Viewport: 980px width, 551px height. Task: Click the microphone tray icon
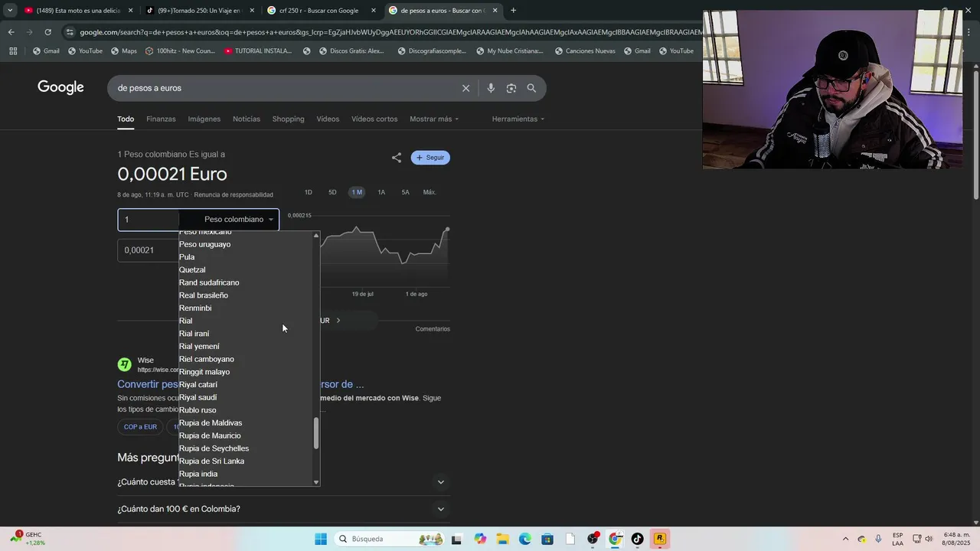click(878, 539)
